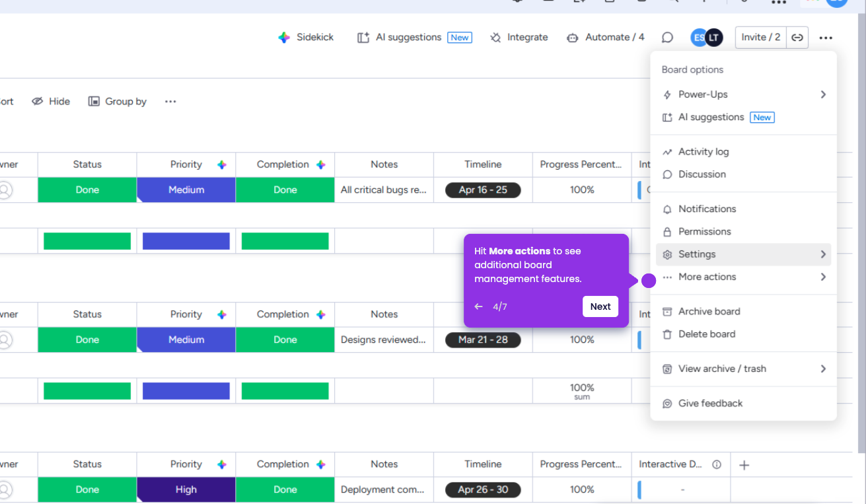Click green status summary bar in first group
The height and width of the screenshot is (504, 866).
(87, 241)
